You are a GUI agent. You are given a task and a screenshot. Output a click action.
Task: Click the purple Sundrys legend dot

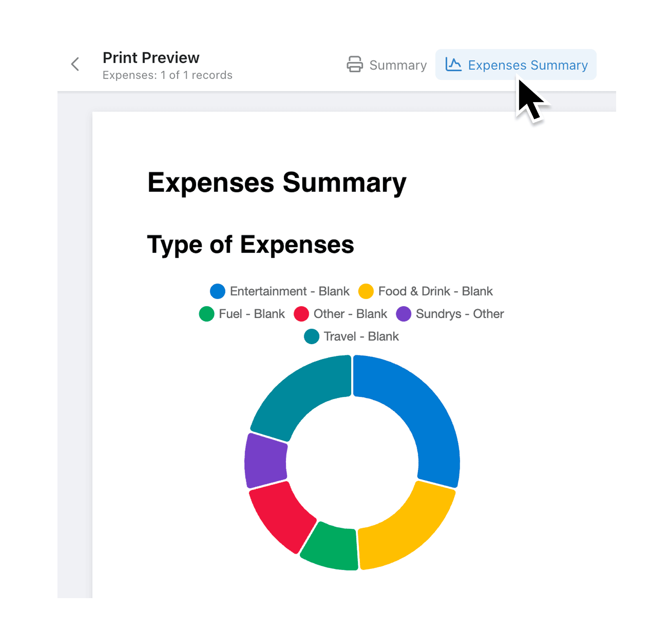(403, 314)
